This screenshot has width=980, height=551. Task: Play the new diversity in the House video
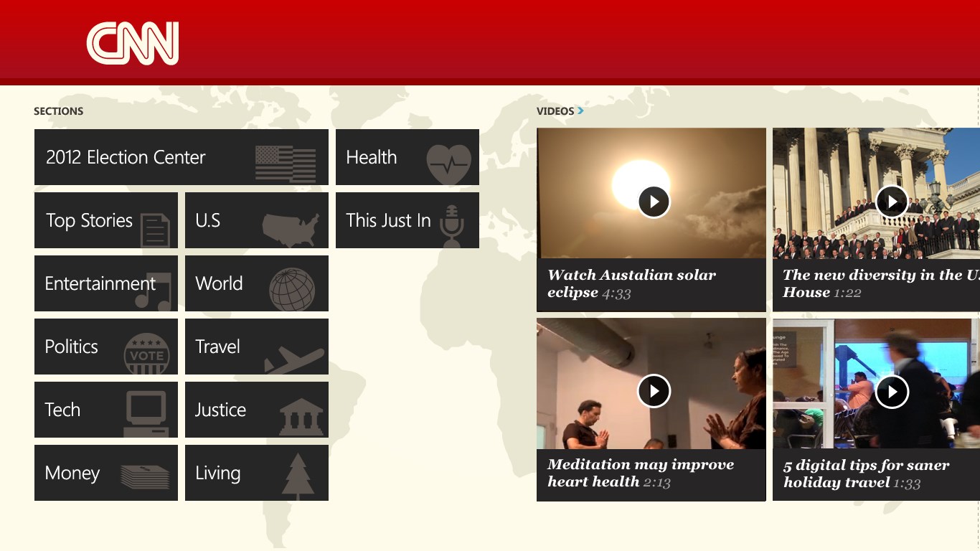pyautogui.click(x=892, y=202)
